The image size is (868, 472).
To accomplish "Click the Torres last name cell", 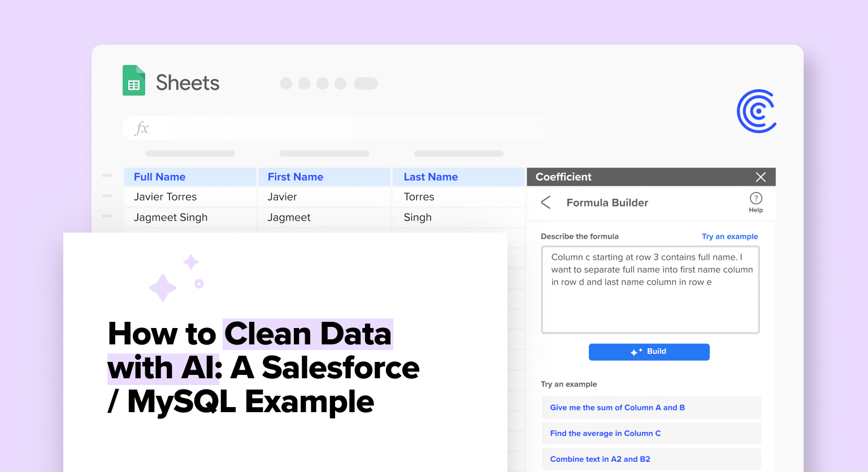I will click(x=459, y=197).
